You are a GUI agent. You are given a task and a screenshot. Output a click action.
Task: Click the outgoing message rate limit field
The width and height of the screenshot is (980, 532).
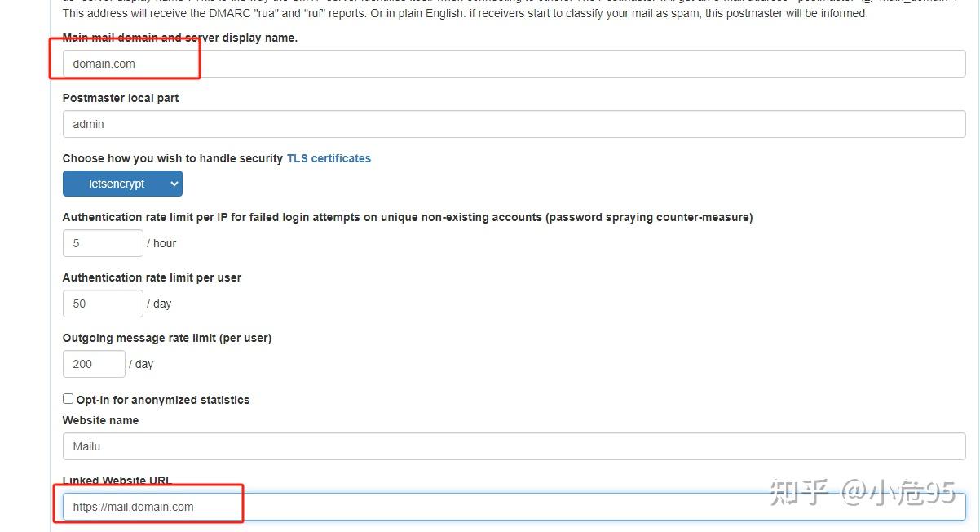(x=93, y=364)
